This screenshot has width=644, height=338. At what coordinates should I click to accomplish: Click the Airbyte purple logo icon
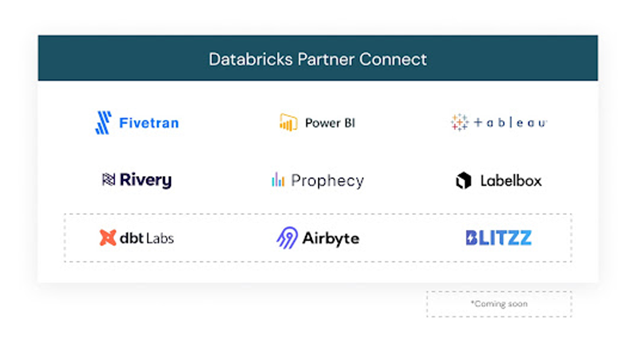(x=287, y=238)
